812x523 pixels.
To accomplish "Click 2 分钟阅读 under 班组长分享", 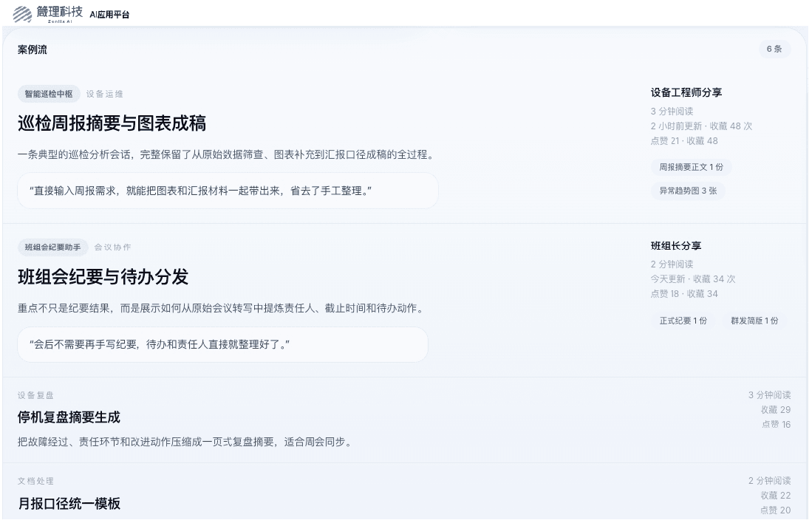I will (672, 264).
